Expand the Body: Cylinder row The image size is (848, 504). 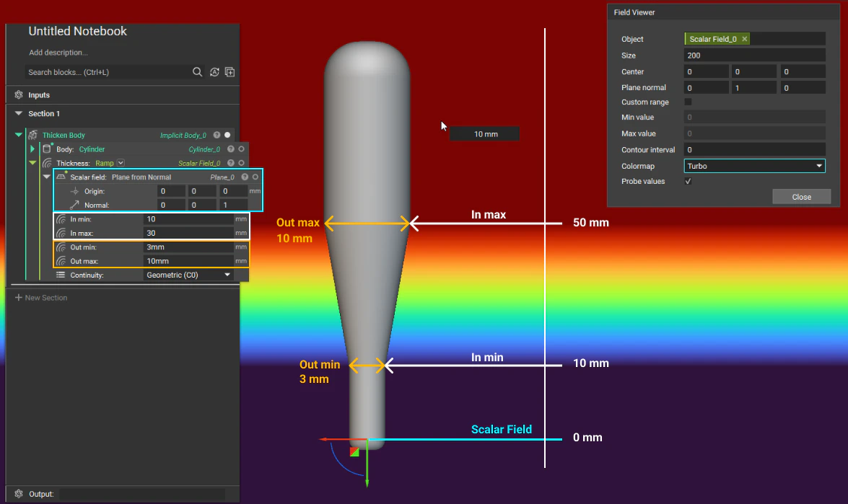[x=32, y=149]
